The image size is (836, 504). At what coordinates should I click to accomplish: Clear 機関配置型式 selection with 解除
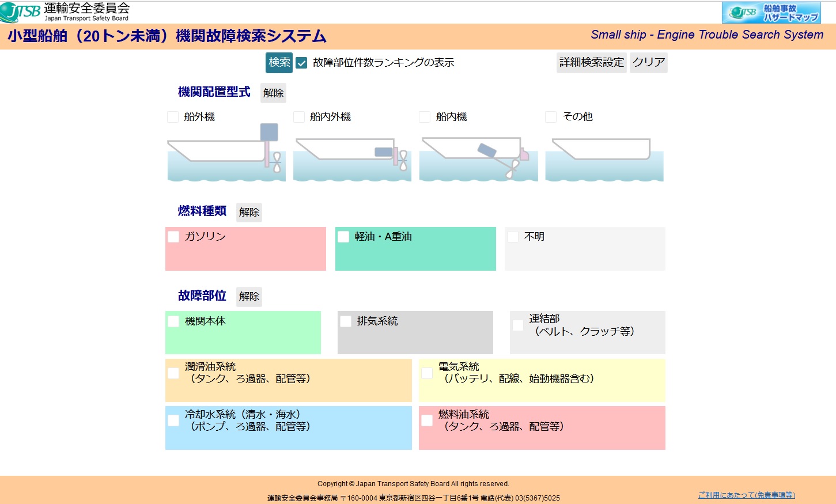pyautogui.click(x=273, y=93)
